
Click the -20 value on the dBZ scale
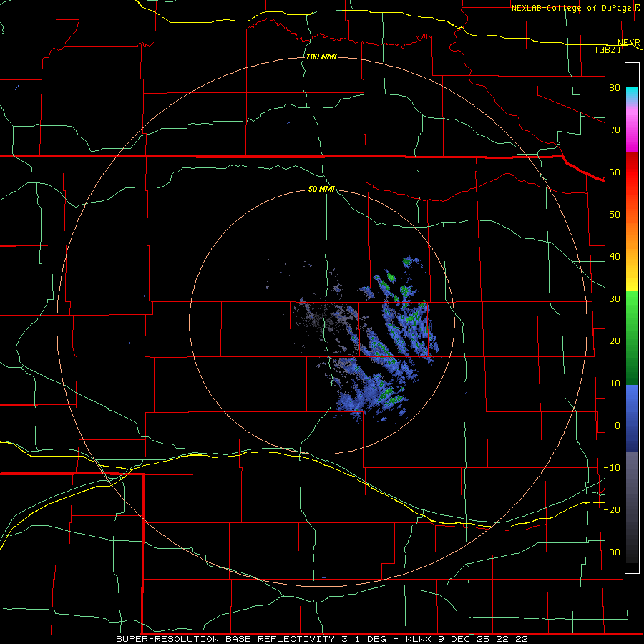(612, 509)
